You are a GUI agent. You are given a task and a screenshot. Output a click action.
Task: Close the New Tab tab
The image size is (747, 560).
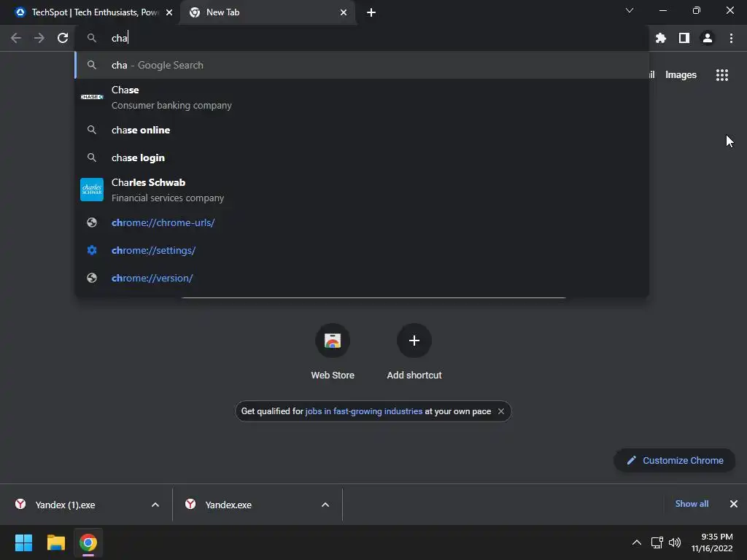click(x=344, y=13)
